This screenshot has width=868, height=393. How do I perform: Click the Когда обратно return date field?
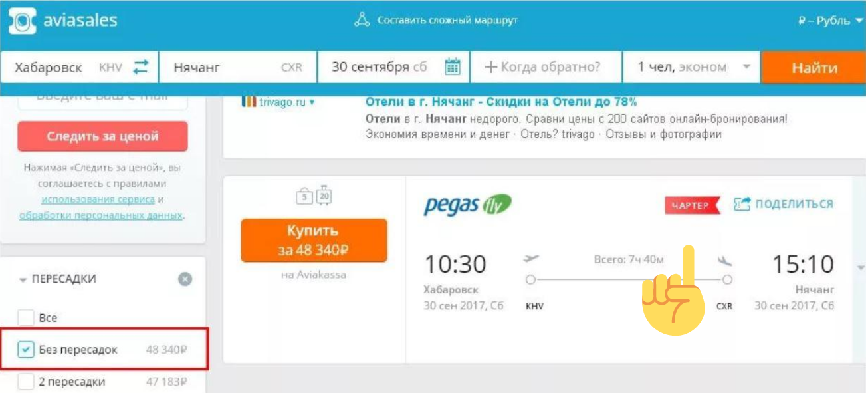point(545,67)
